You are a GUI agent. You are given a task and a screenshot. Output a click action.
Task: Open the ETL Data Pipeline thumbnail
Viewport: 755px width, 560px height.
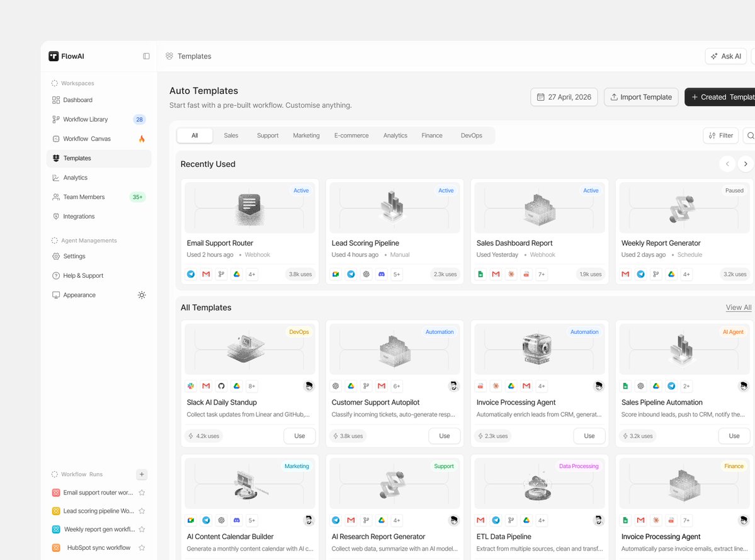(539, 483)
